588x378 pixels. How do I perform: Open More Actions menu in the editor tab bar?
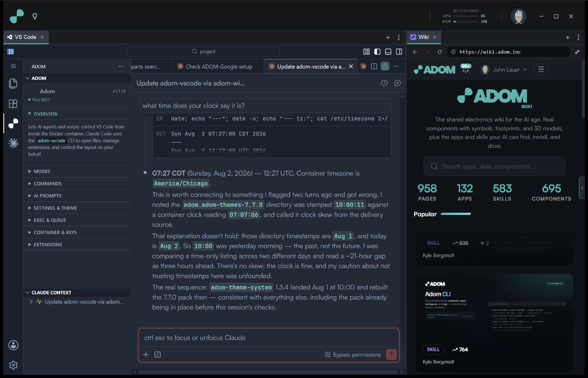[396, 66]
